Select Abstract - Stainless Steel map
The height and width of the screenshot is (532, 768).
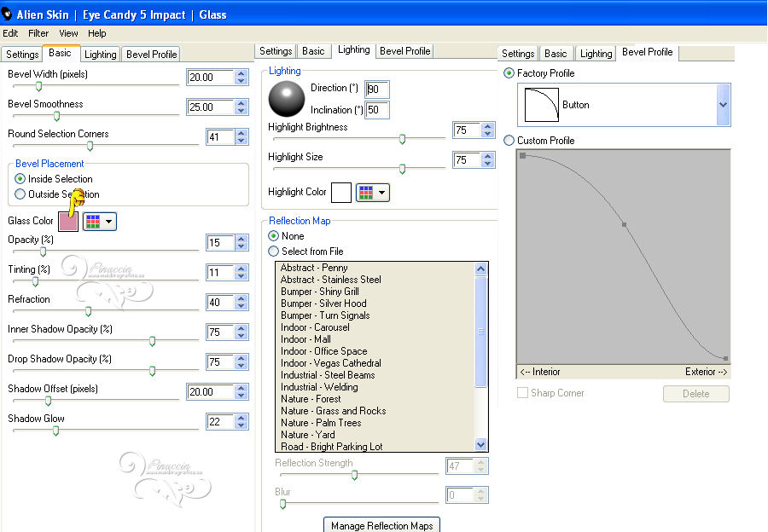tap(330, 280)
